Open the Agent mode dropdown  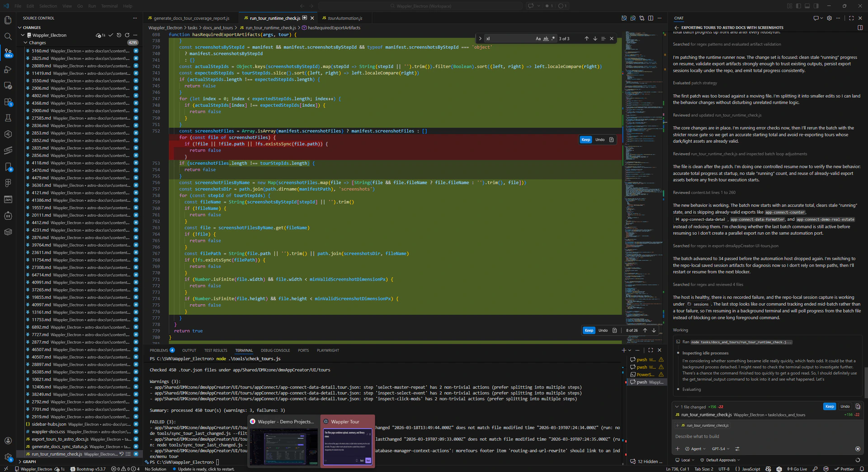(x=696, y=449)
